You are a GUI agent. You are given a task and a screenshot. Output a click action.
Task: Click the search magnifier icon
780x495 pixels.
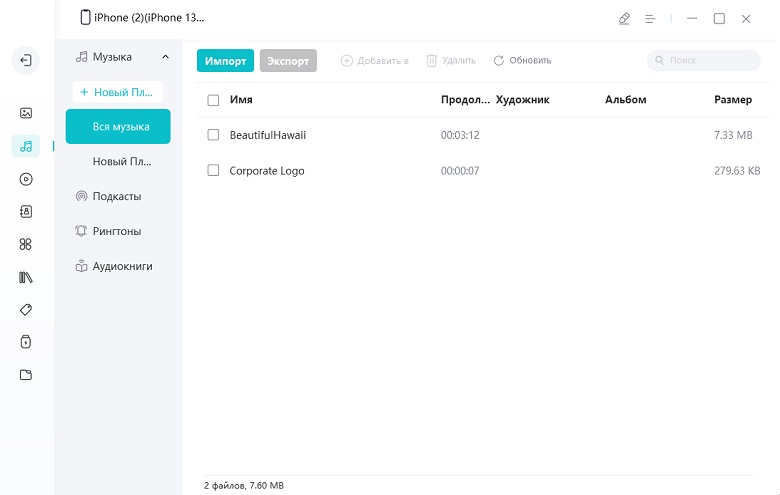coord(659,60)
